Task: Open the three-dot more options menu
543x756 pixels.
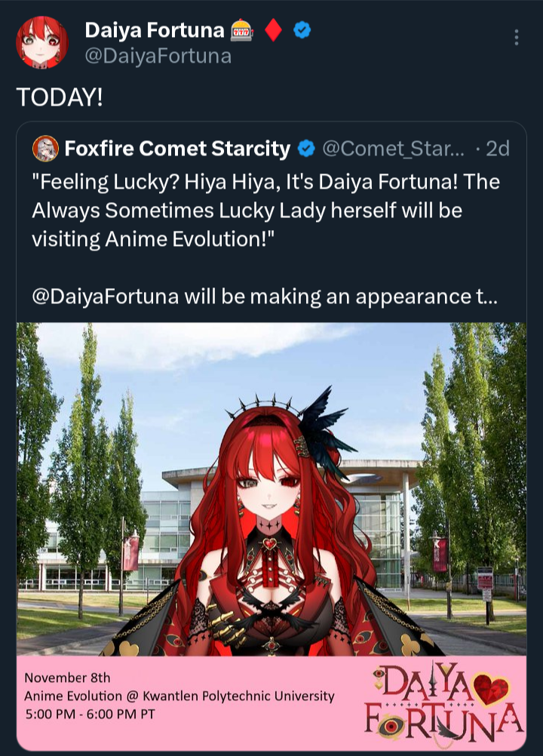Action: (517, 37)
